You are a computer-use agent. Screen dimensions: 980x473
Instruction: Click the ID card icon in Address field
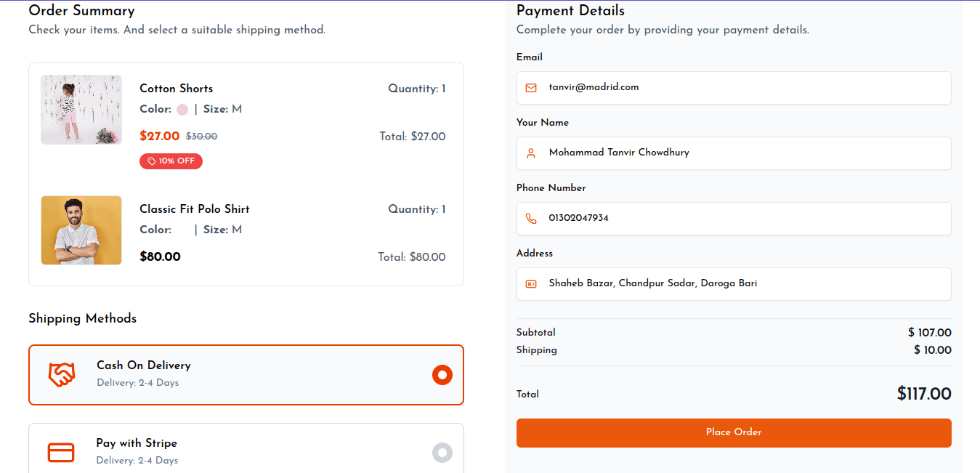pyautogui.click(x=531, y=284)
